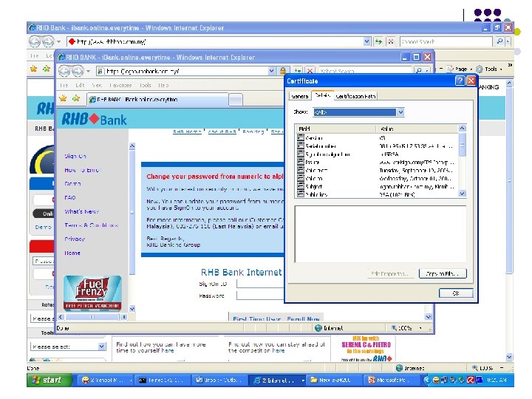Click Add to Favorites star in the front browser window
The height and width of the screenshot is (399, 532).
click(76, 98)
